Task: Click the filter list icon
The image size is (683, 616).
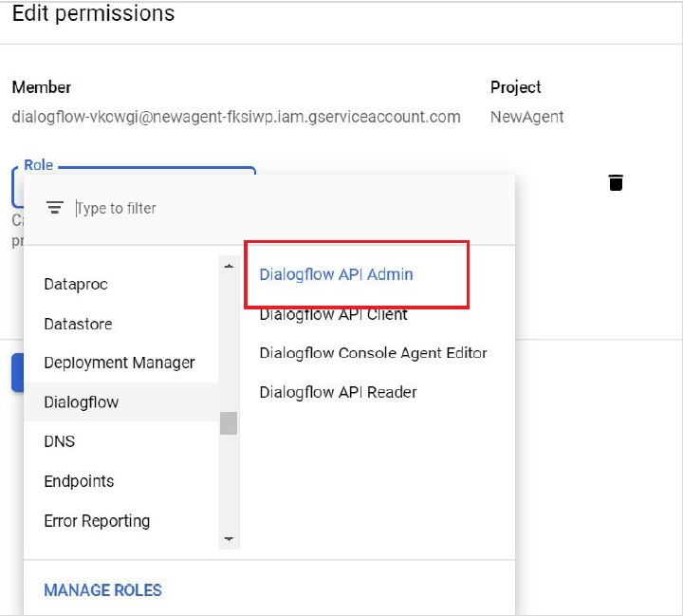Action: (55, 208)
